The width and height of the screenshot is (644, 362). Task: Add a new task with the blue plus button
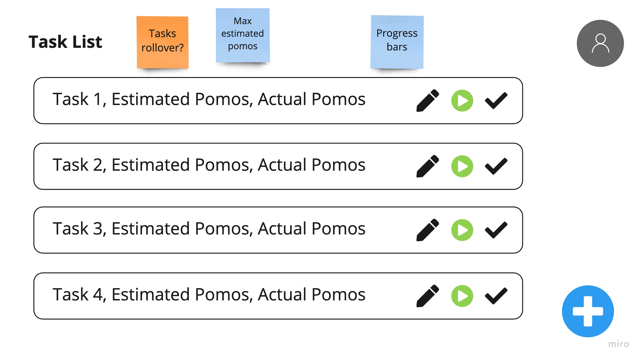587,311
